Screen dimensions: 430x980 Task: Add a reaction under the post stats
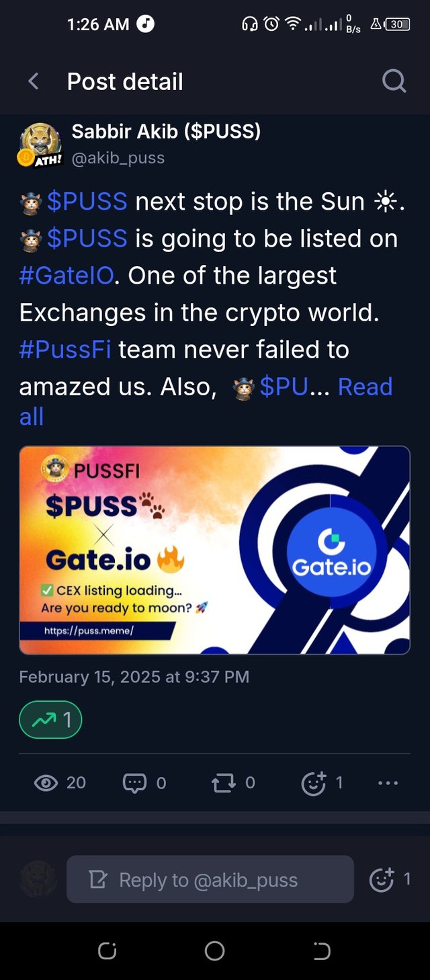point(314,783)
